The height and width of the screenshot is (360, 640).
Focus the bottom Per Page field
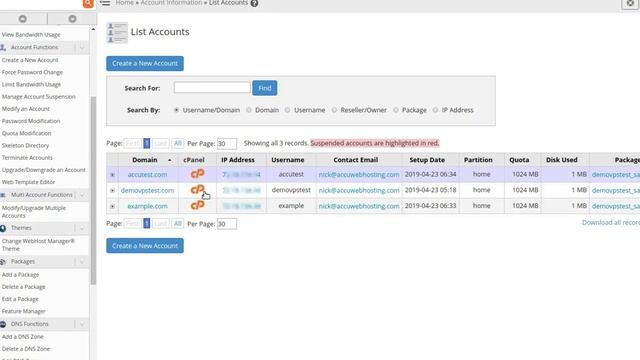pos(227,224)
